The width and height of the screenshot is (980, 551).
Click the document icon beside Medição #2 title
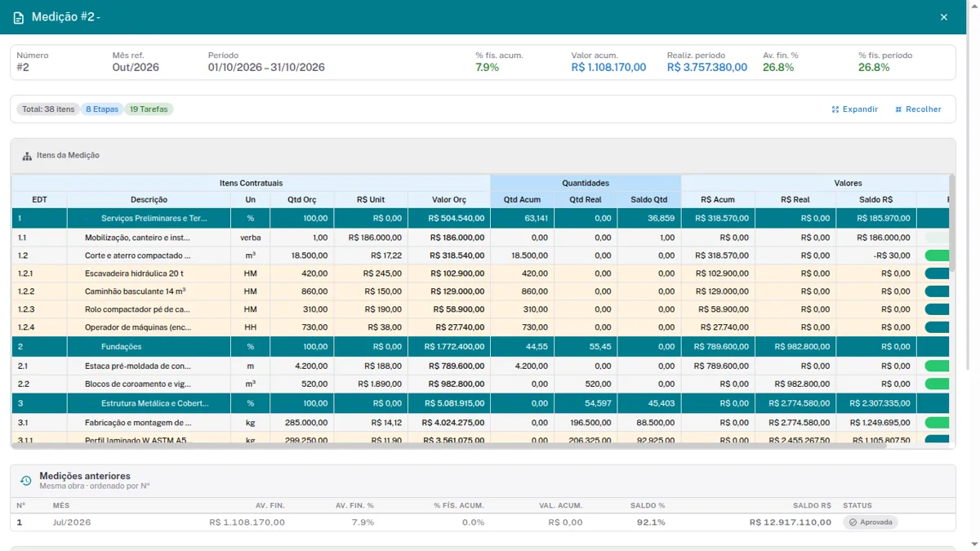click(x=19, y=17)
